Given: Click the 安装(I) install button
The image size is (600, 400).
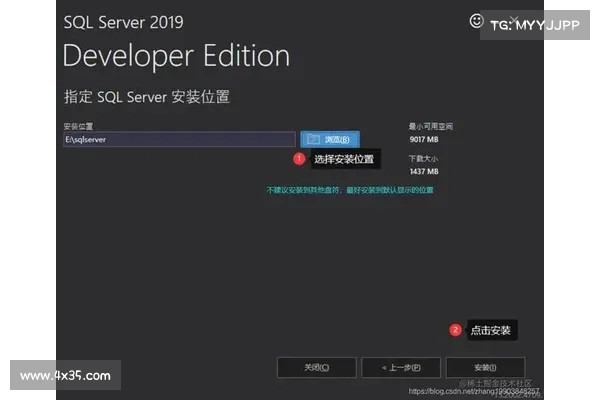Looking at the screenshot, I should (x=485, y=367).
